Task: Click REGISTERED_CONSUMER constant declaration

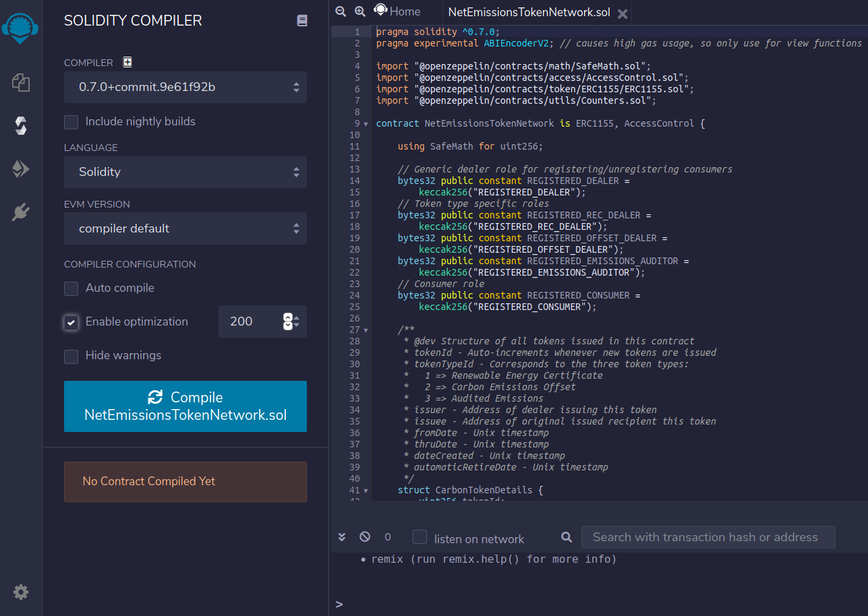Action: pos(519,295)
